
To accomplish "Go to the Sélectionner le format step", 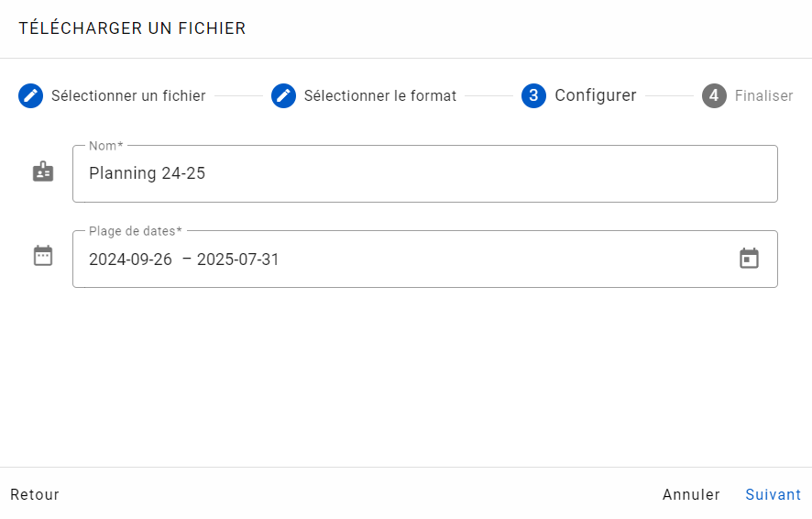I will [380, 96].
